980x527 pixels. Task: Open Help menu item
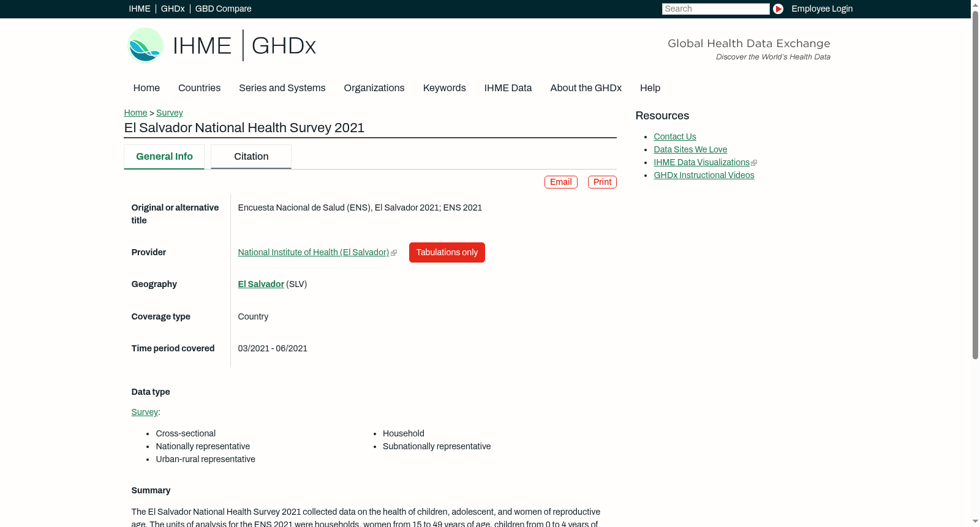pyautogui.click(x=650, y=88)
